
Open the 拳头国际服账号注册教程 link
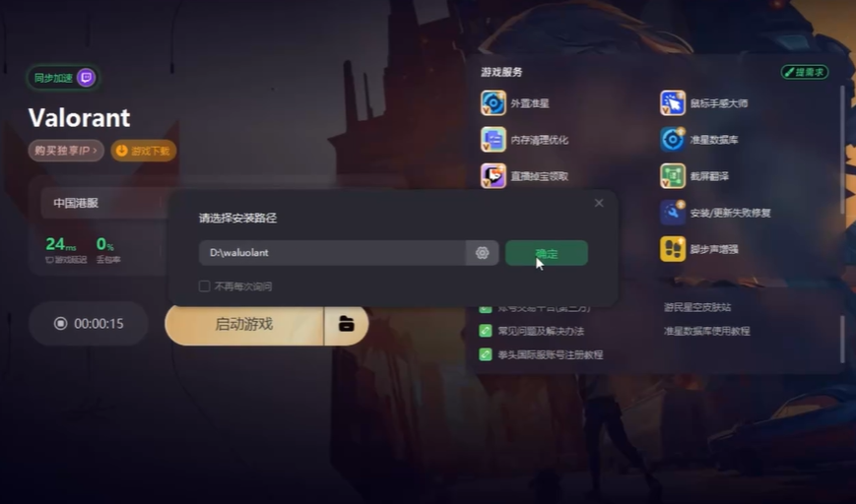coord(551,354)
